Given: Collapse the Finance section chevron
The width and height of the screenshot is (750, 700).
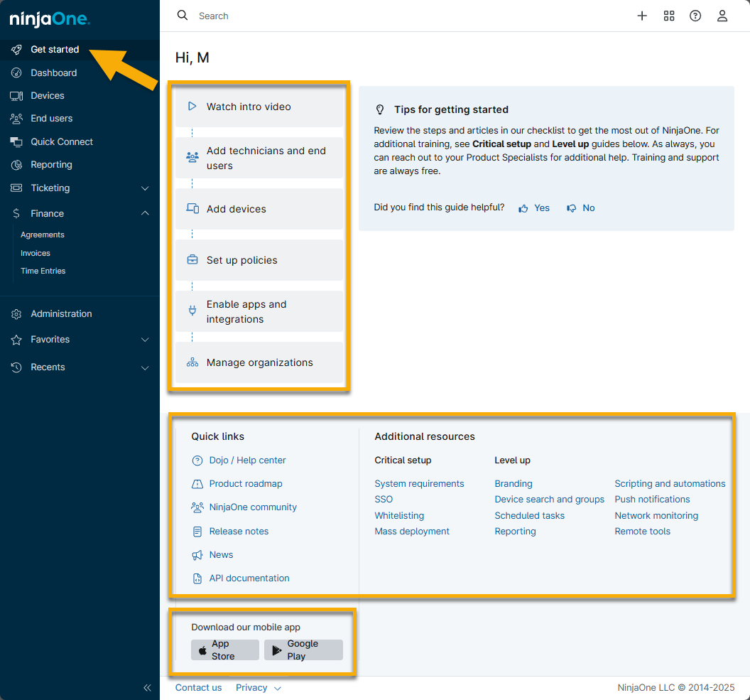Looking at the screenshot, I should click(x=145, y=213).
